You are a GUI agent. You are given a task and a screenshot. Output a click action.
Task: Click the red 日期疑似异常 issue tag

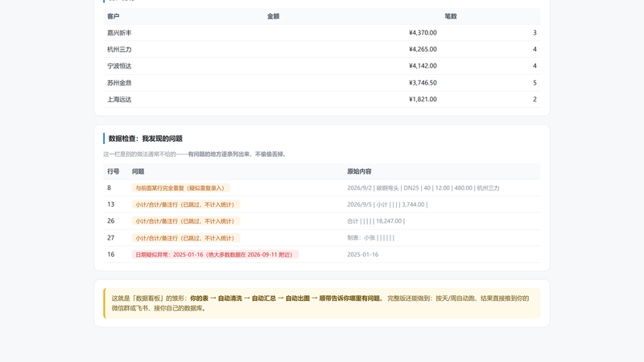[215, 254]
